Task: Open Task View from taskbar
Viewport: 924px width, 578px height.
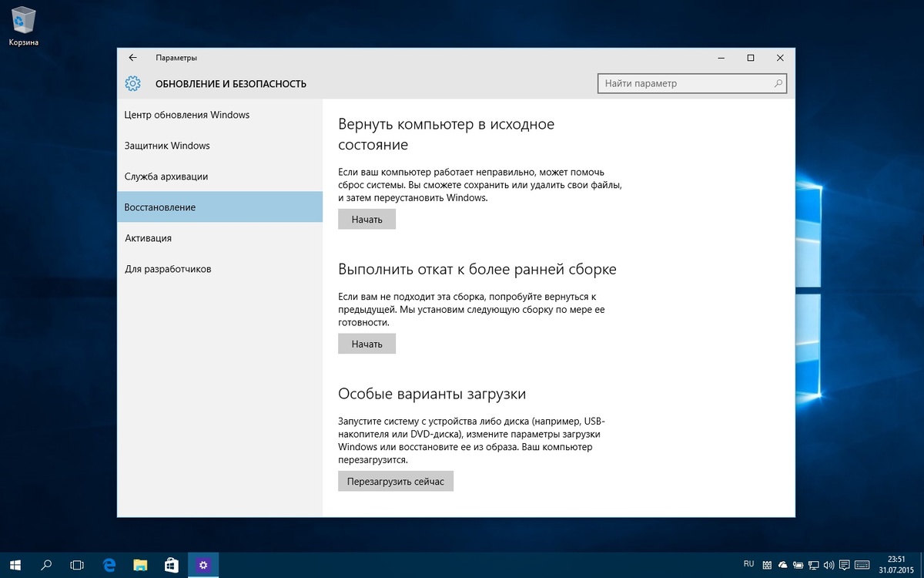Action: pyautogui.click(x=77, y=565)
